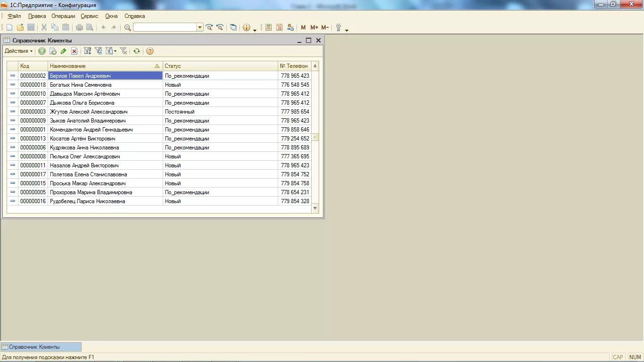Click the windows list icon
Image resolution: width=644 pixels, height=362 pixels.
[233, 28]
